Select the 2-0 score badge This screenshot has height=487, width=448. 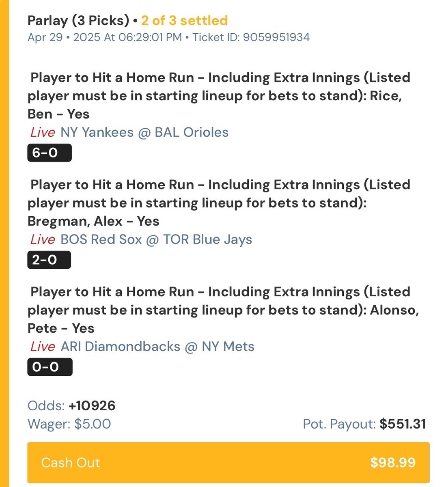[x=49, y=260]
